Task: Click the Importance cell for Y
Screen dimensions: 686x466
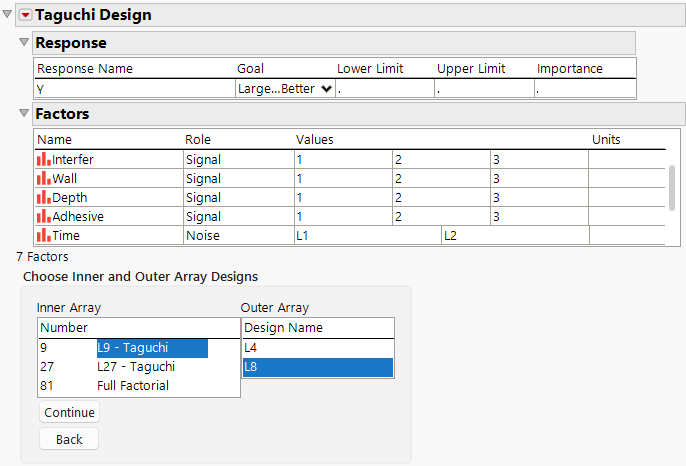Action: click(585, 89)
